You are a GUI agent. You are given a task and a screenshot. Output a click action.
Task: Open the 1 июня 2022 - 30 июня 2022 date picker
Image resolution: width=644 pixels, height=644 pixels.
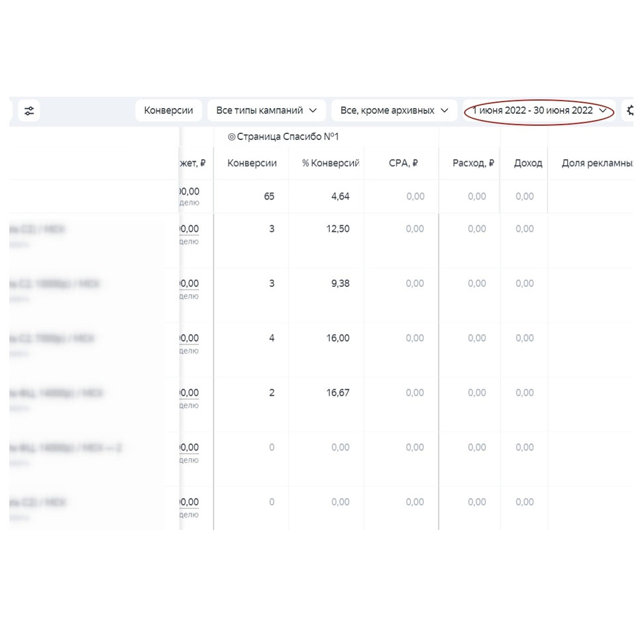pos(539,111)
